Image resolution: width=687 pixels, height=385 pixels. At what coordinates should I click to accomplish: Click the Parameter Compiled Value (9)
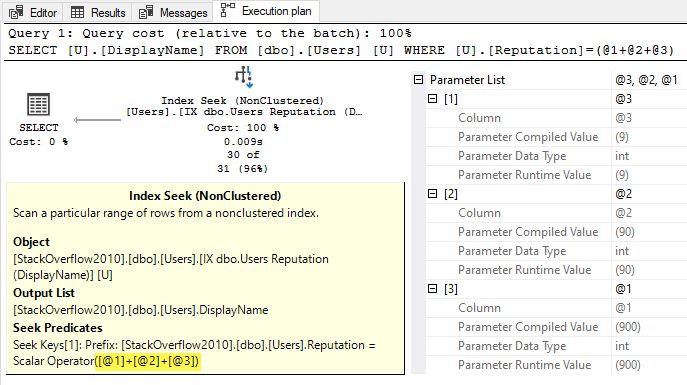(622, 137)
